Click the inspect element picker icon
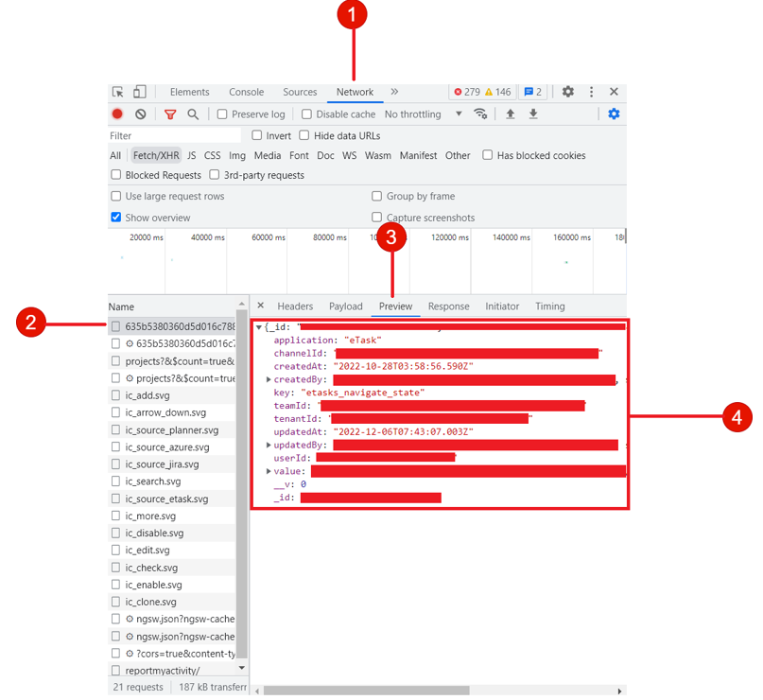The image size is (763, 700). [118, 92]
